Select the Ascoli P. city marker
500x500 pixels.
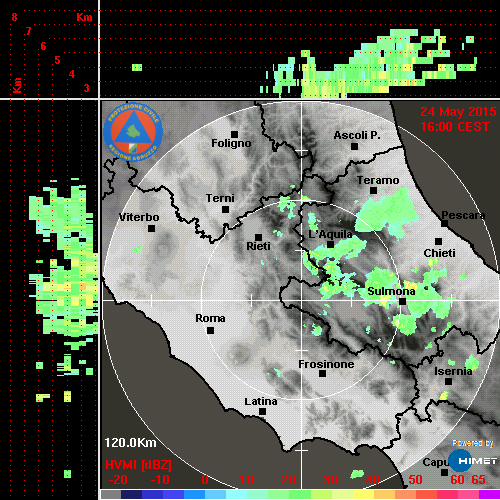354,146
